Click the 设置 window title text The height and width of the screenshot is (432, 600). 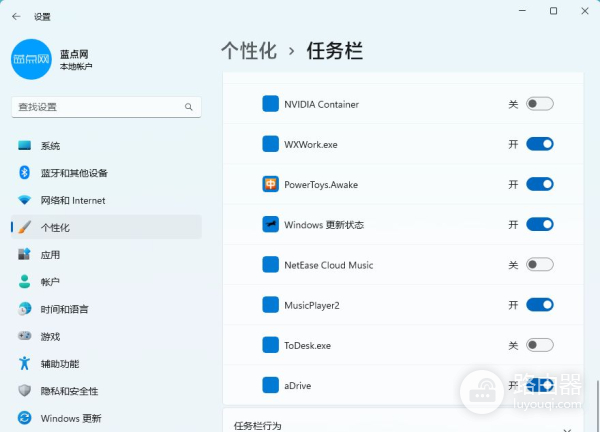coord(42,17)
